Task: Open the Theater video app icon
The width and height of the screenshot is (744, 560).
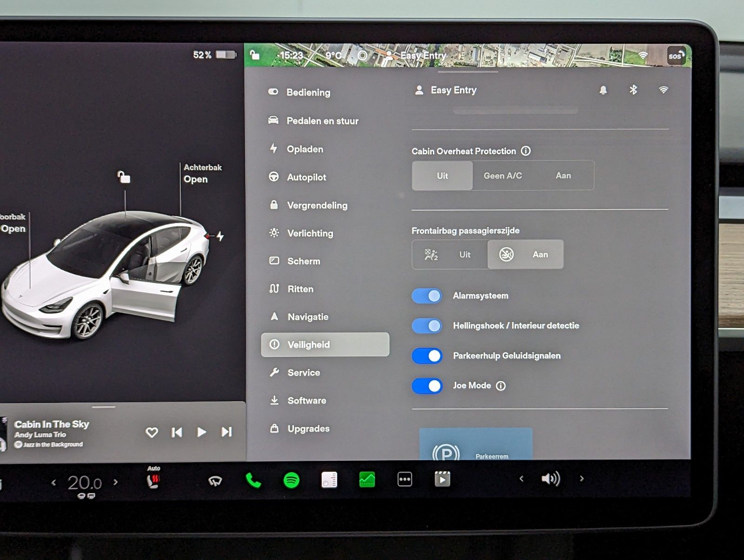Action: click(x=442, y=479)
